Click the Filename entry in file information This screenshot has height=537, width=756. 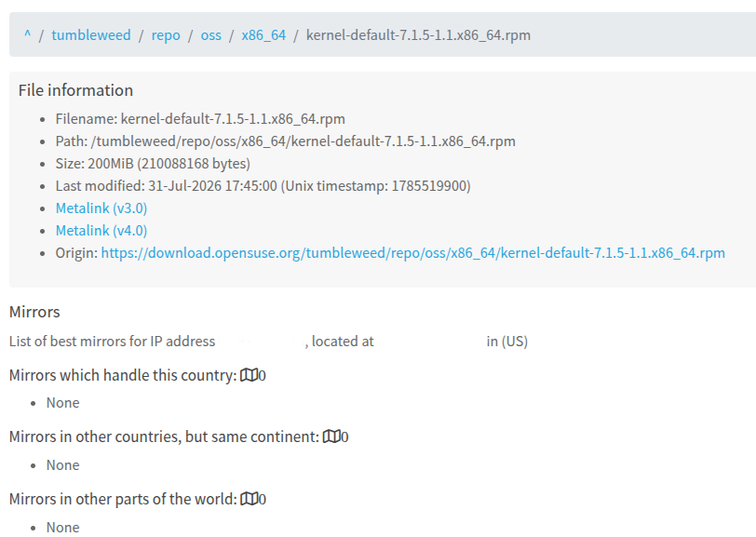200,119
